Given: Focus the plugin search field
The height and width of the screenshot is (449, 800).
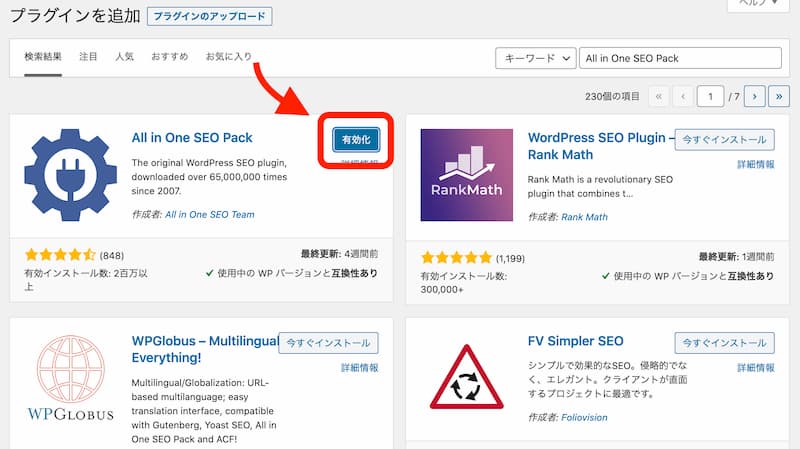Looking at the screenshot, I should 680,58.
